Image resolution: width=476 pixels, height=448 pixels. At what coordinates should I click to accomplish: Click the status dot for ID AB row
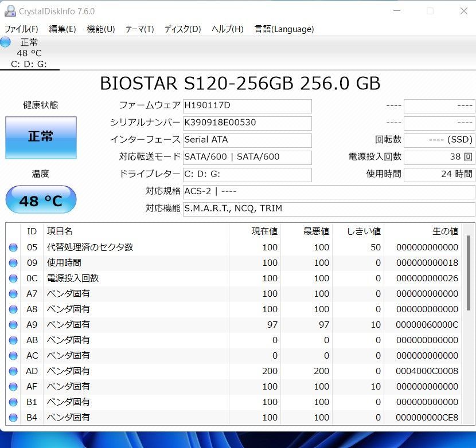[x=13, y=340]
